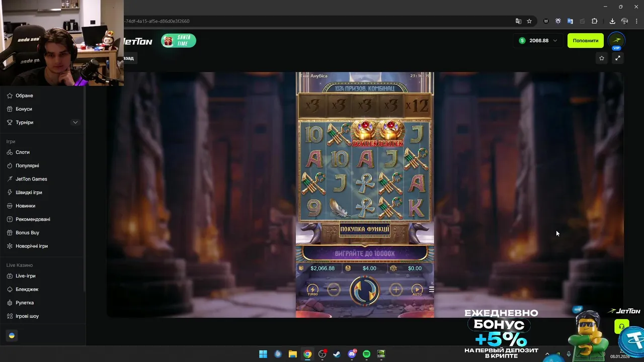Open the Santa Time promo badge
Screen dimensions: 644x362
tap(179, 41)
